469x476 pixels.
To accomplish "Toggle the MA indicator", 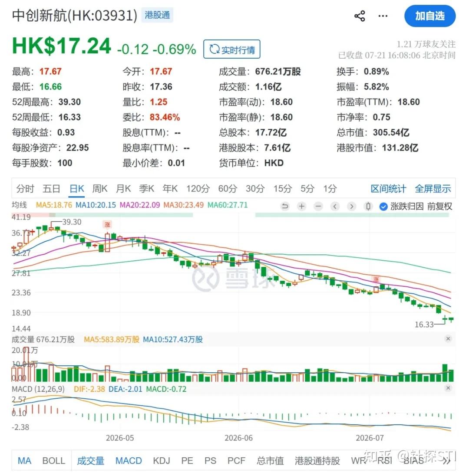I will coord(24,461).
